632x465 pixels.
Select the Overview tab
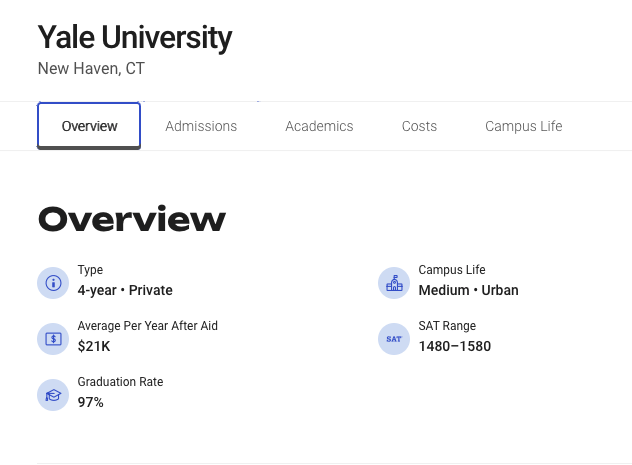[x=89, y=126]
